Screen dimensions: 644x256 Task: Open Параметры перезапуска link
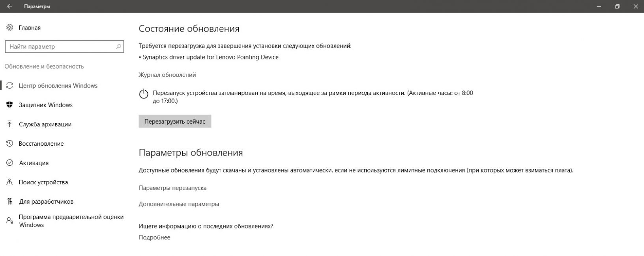click(x=172, y=188)
